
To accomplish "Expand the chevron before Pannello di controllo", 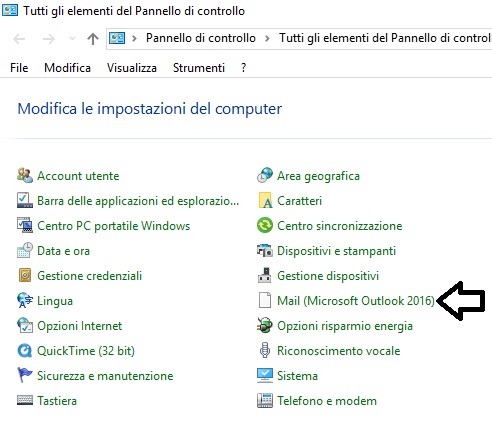I will (134, 38).
